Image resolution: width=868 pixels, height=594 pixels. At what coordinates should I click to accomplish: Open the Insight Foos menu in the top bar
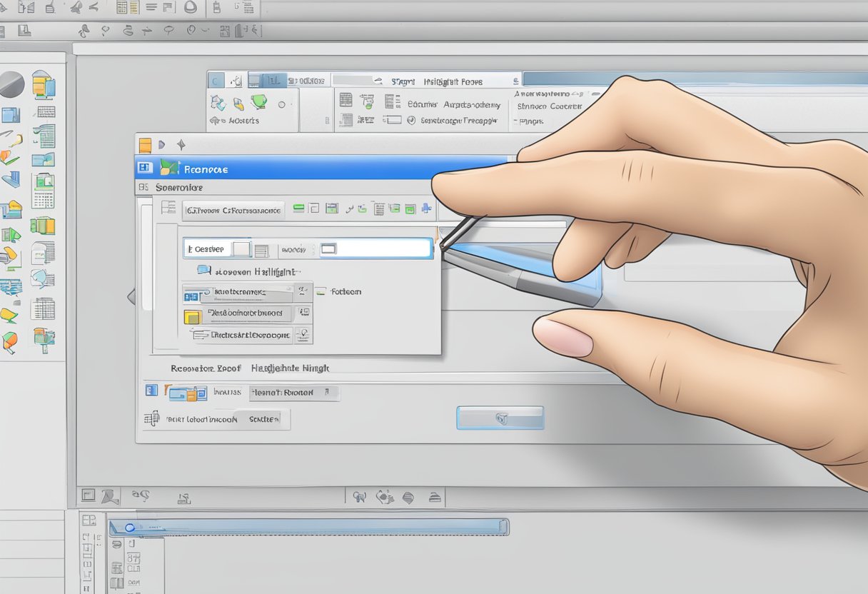pos(453,81)
